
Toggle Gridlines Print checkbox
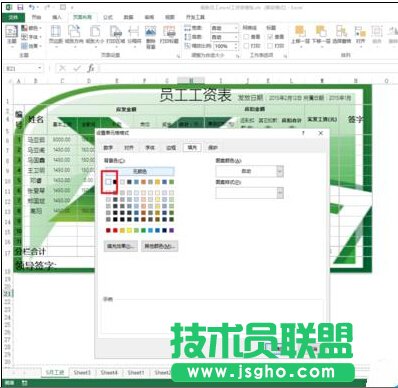pos(246,46)
